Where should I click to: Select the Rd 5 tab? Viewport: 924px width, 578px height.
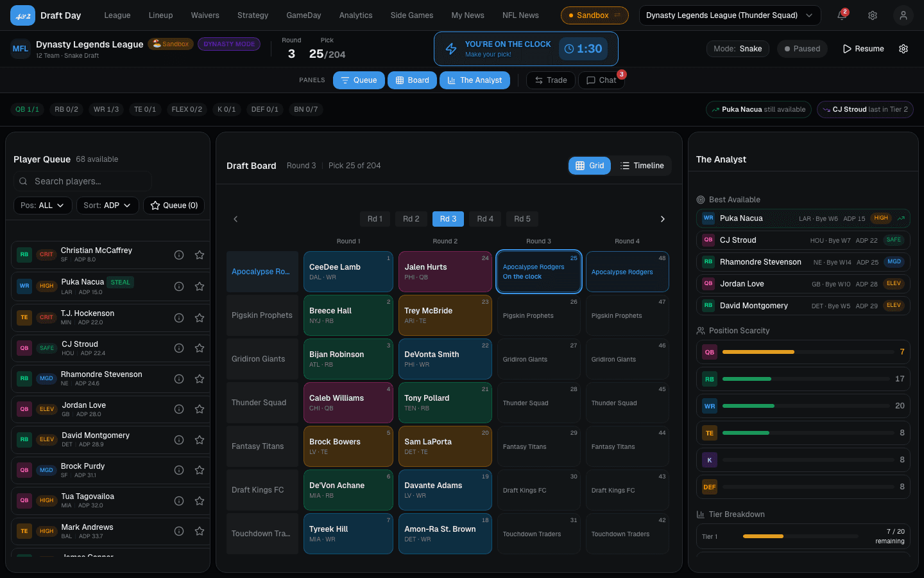click(522, 219)
